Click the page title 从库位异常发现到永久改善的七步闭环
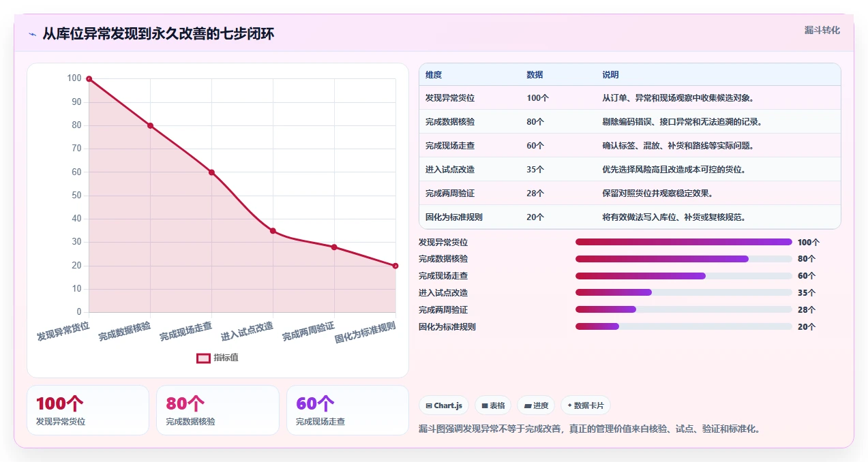868x462 pixels. (x=158, y=34)
